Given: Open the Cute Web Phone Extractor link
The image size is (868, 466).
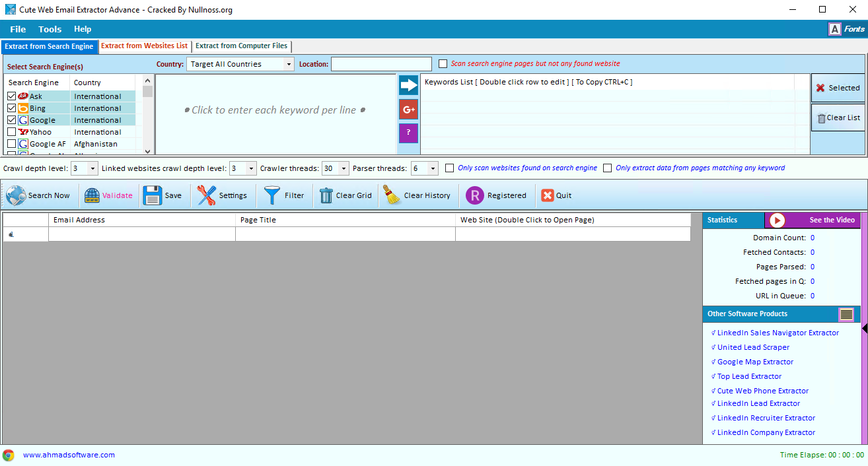Looking at the screenshot, I should tap(763, 391).
